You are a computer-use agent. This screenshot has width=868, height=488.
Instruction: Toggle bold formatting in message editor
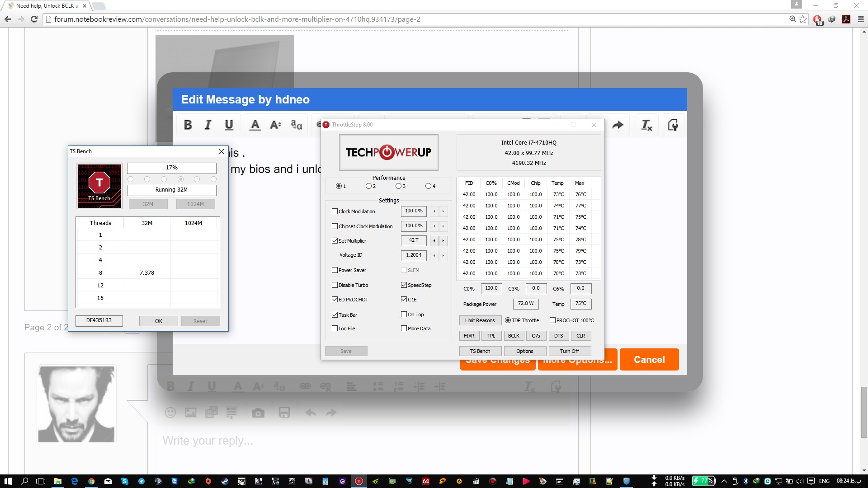click(188, 125)
